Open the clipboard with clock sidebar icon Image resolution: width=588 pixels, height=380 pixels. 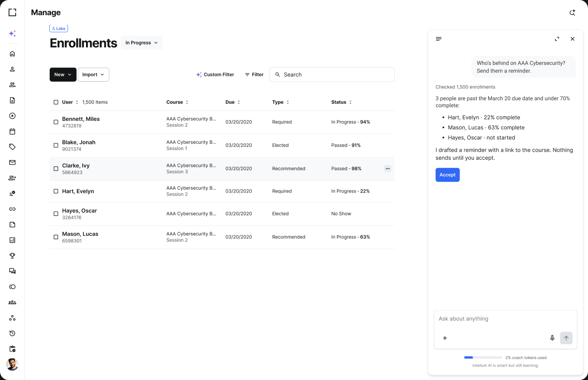click(x=12, y=349)
